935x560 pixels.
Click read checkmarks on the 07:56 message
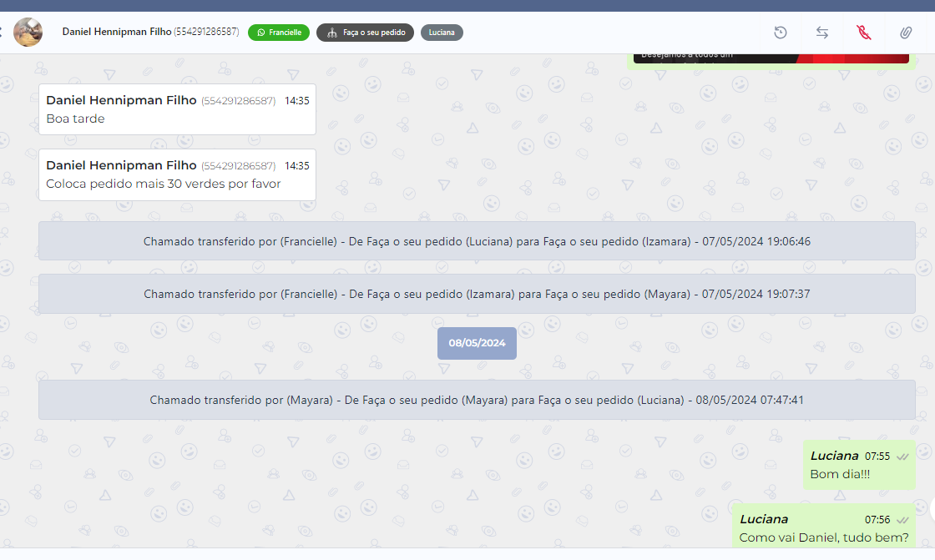tap(902, 520)
